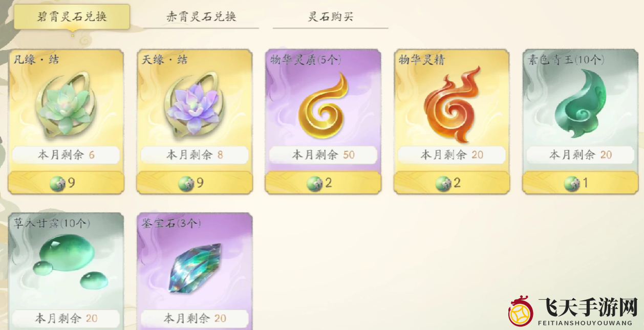Tap the red flame swirl 物华灵精 icon

pos(452,104)
